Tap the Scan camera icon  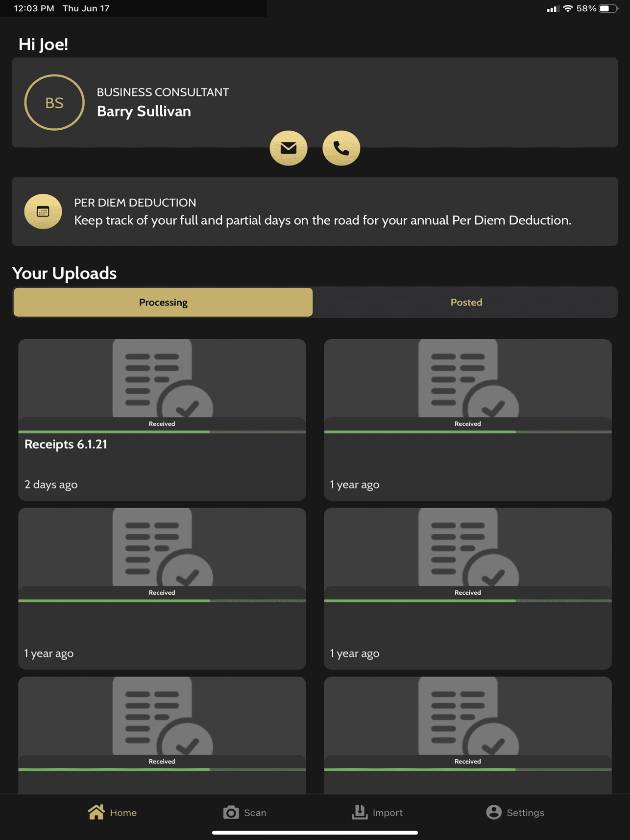coord(231,813)
